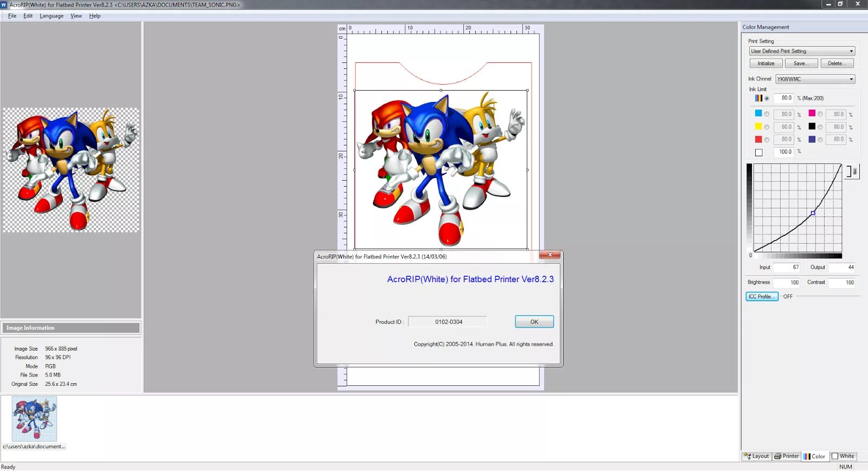Click the AcroRIP app icon in title bar
The height and width of the screenshot is (471, 868).
point(4,4)
